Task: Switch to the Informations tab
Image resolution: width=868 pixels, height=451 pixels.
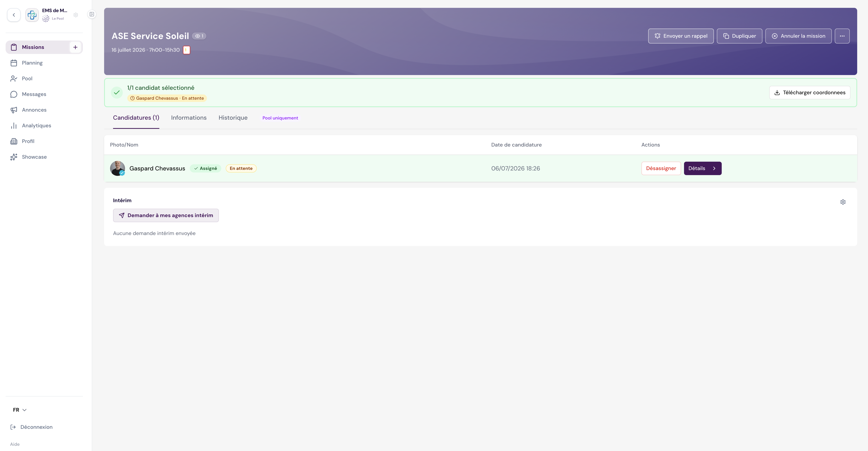Action: click(189, 118)
